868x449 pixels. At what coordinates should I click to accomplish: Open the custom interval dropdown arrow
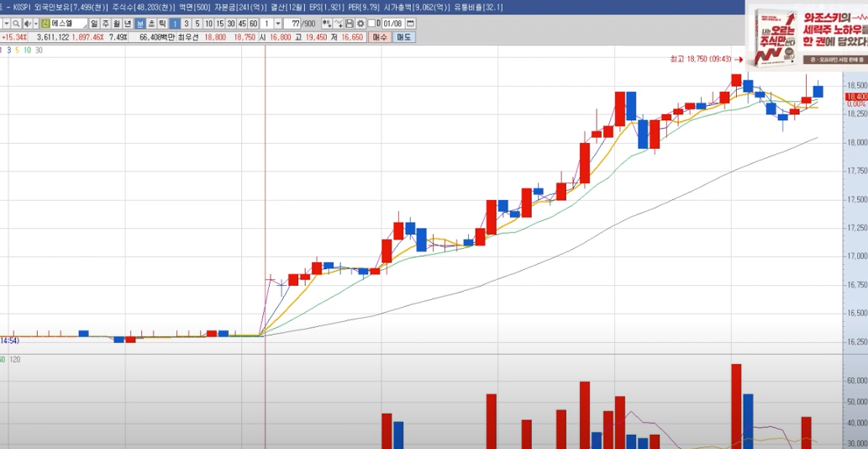[x=278, y=24]
